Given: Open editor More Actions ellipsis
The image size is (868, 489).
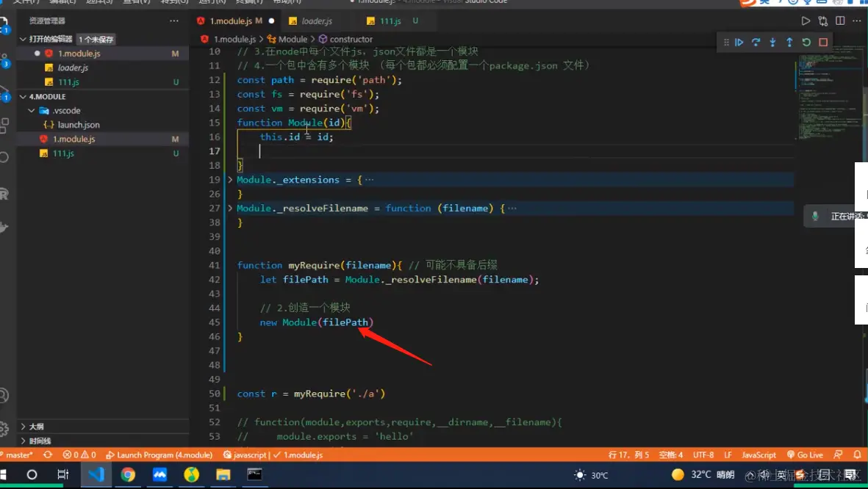Looking at the screenshot, I should pos(857,21).
